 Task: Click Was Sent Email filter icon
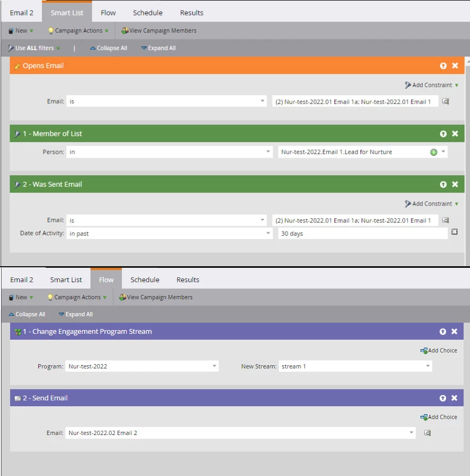pyautogui.click(x=17, y=185)
